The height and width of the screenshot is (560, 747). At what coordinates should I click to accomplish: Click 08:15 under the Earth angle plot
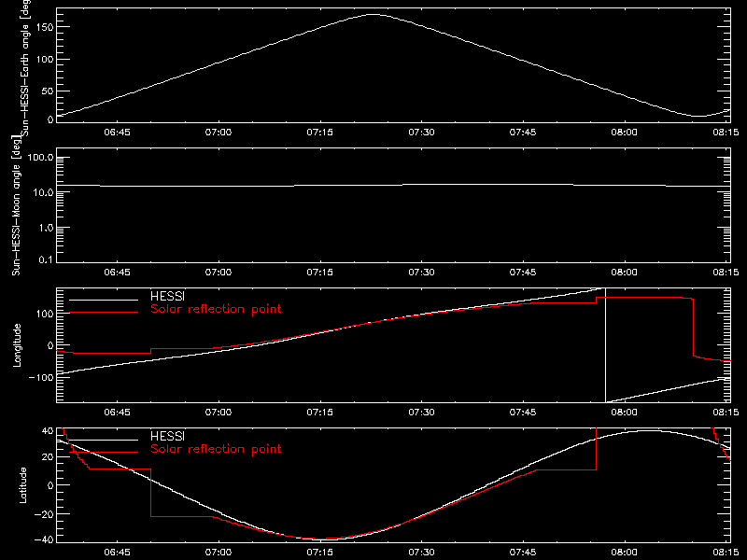tap(726, 132)
